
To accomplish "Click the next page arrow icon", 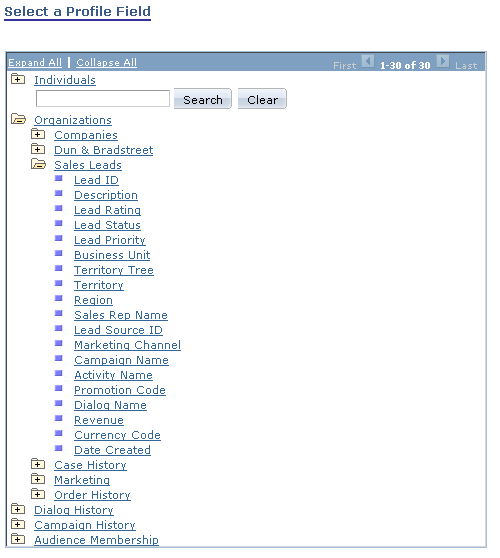I will pos(443,61).
